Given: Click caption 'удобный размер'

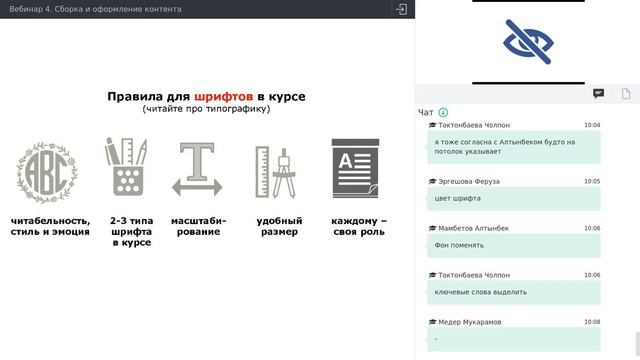Looking at the screenshot, I should [279, 227].
